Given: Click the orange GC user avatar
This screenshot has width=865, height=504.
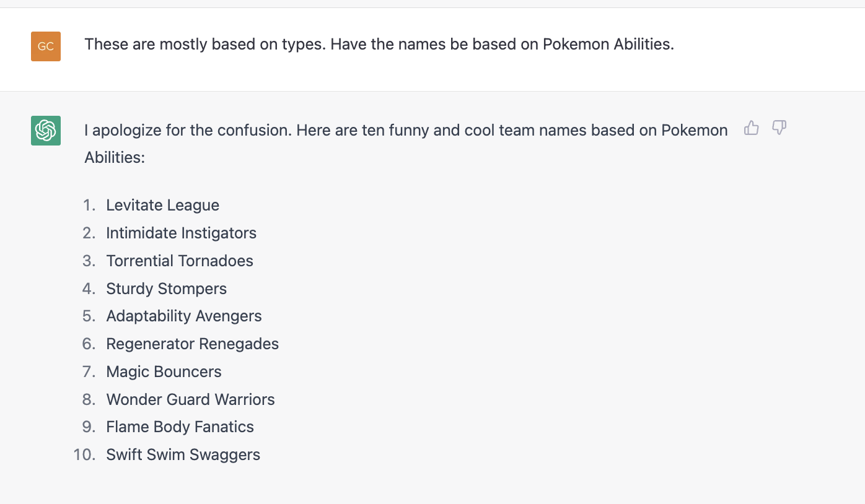Looking at the screenshot, I should pos(46,46).
